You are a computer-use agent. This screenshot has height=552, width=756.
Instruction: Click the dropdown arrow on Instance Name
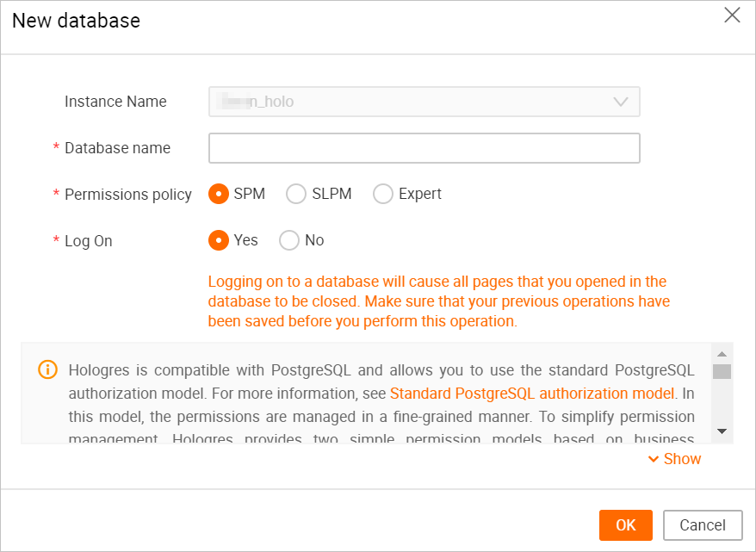click(x=620, y=101)
